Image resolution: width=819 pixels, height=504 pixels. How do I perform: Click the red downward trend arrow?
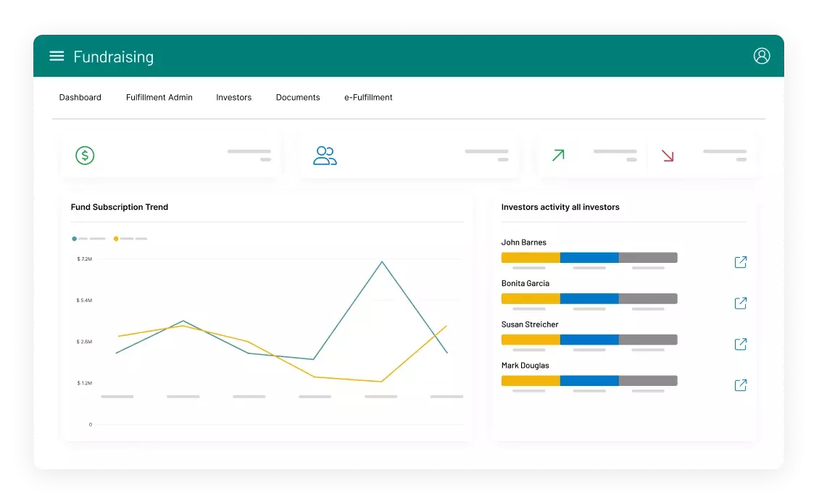(668, 155)
